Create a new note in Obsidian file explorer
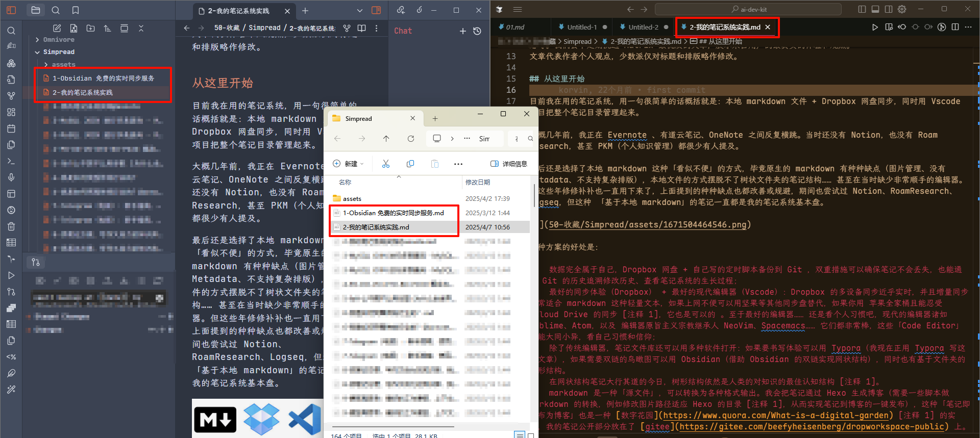Viewport: 980px width, 438px height. (57, 29)
